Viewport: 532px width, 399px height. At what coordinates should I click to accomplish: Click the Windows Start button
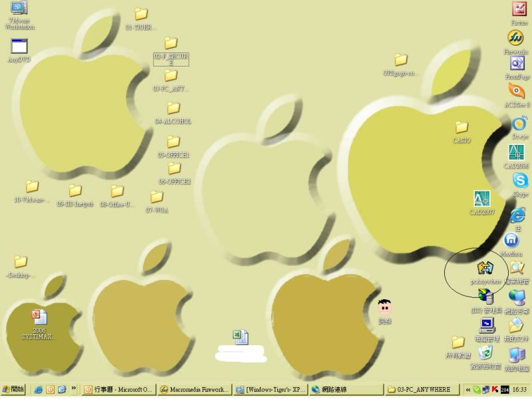[13, 389]
